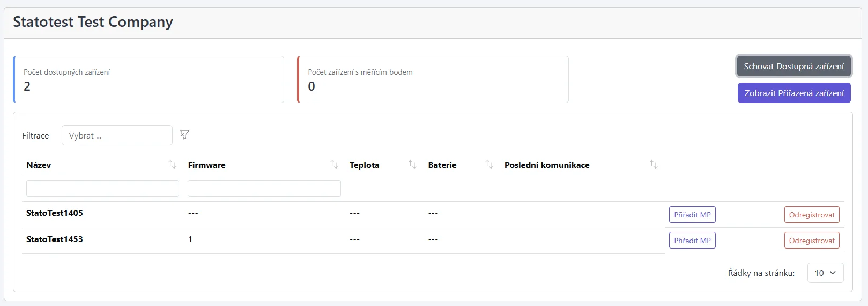Sort table by Firmware column
Image resolution: width=868 pixels, height=306 pixels.
[334, 164]
